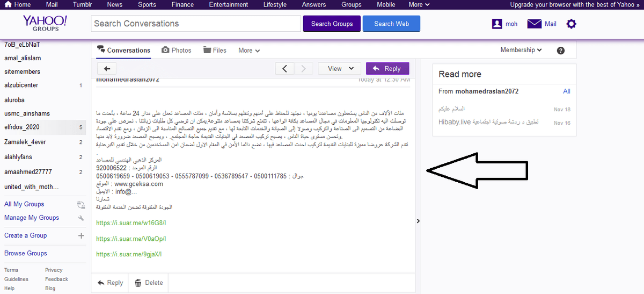Image resolution: width=644 pixels, height=294 pixels.
Task: Switch to the Files tab
Action: (215, 51)
